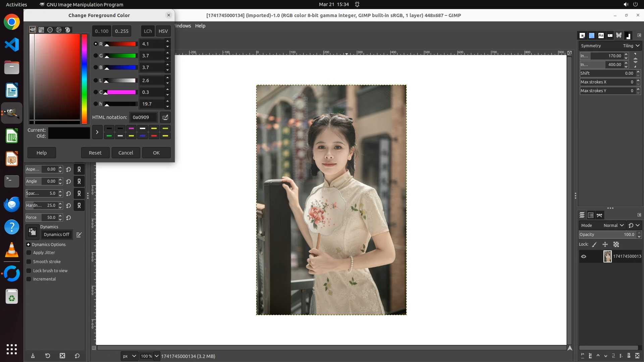Open the zoom percentage dropdown
This screenshot has height=362, width=644.
point(156,356)
